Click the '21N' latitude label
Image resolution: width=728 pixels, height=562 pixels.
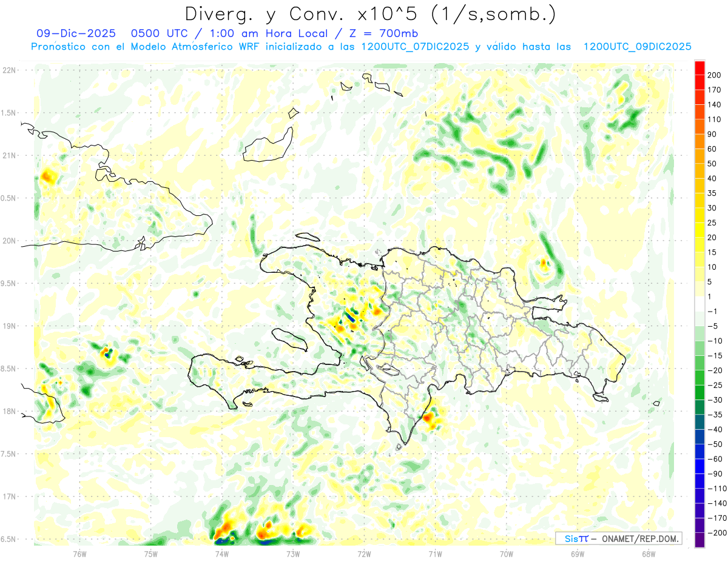[x=9, y=156]
